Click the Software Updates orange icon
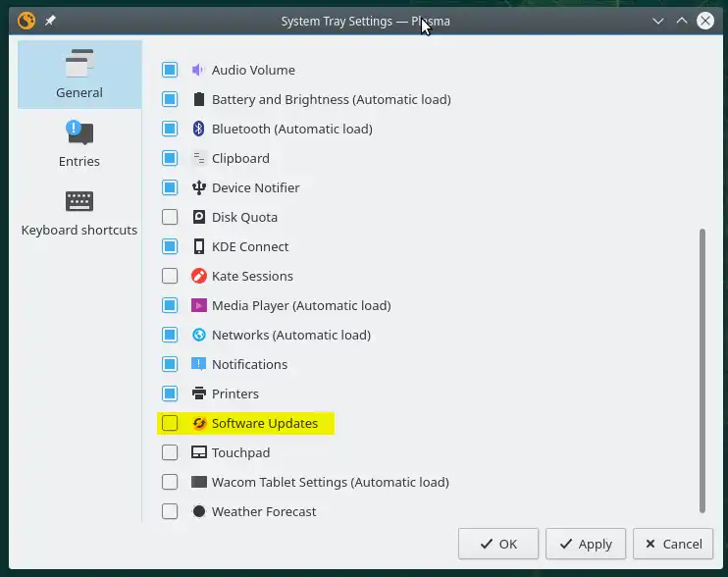Viewport: 728px width, 577px height. click(x=199, y=423)
